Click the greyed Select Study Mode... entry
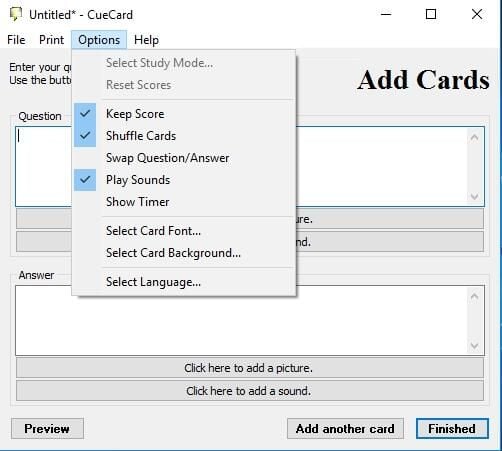This screenshot has height=451, width=502. point(184,63)
